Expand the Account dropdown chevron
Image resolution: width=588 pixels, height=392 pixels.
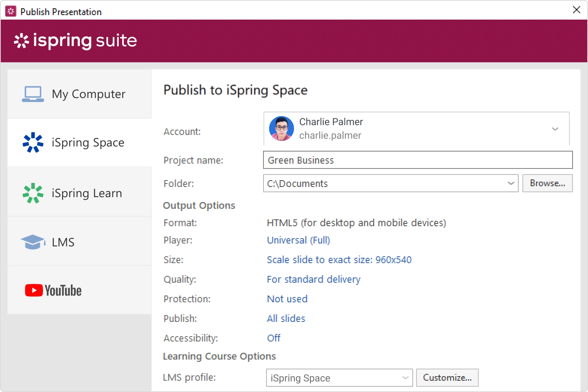click(x=555, y=129)
